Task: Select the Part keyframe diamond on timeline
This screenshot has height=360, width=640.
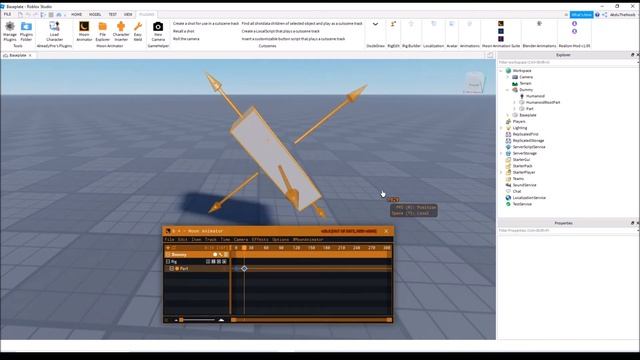Action: pyautogui.click(x=244, y=269)
